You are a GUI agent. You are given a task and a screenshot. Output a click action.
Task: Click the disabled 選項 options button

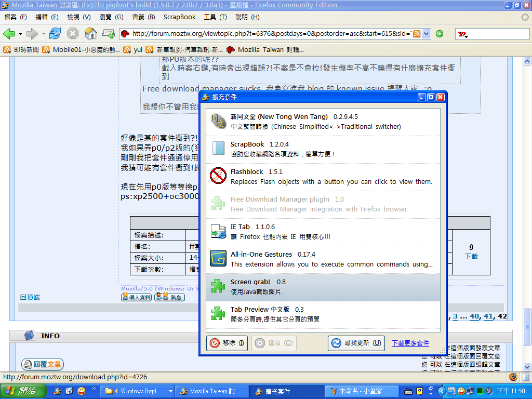coord(274,343)
